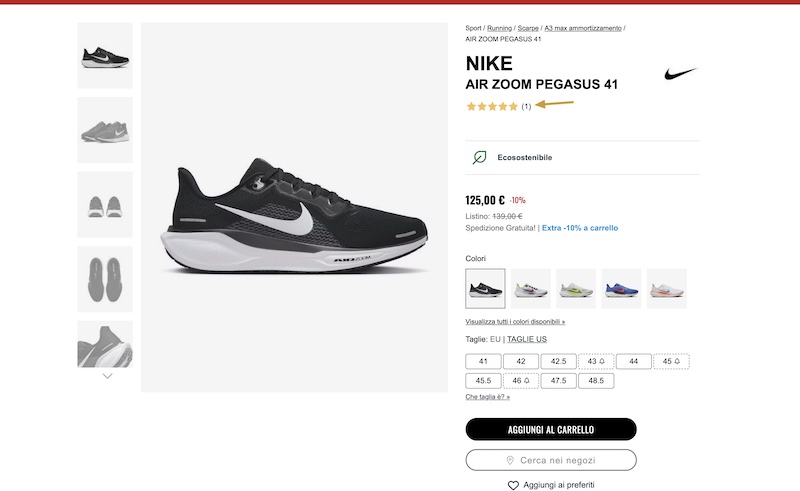Open the Che taglia è? size guide

[x=488, y=397]
